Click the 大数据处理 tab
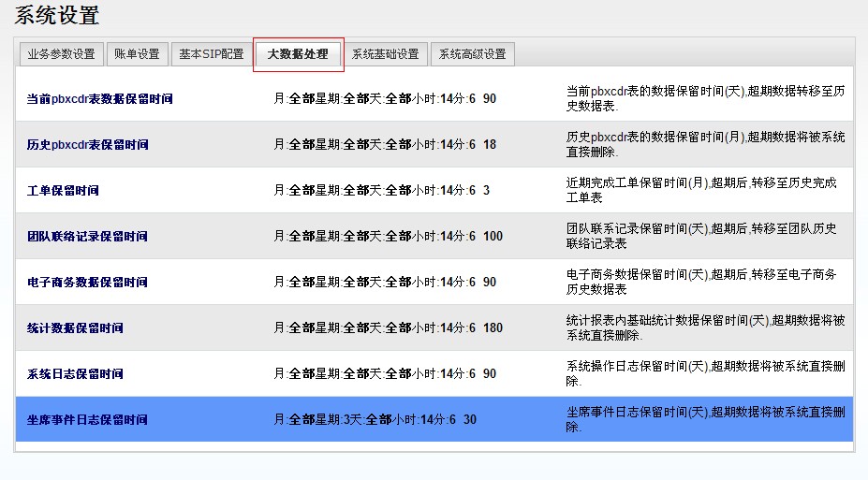868x480 pixels. [298, 54]
